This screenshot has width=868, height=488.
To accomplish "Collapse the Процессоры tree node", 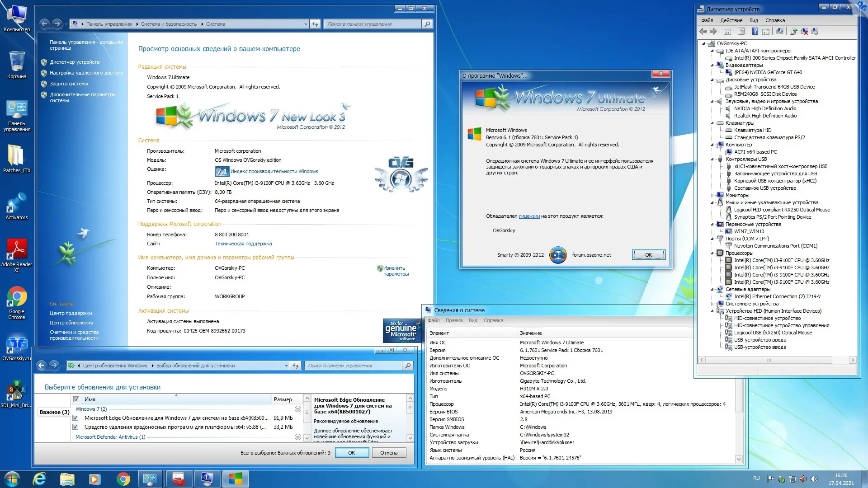I will pyautogui.click(x=712, y=253).
